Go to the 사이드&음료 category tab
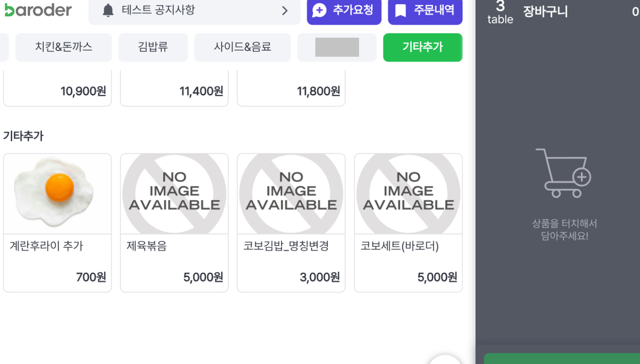This screenshot has height=364, width=640. coord(242,47)
